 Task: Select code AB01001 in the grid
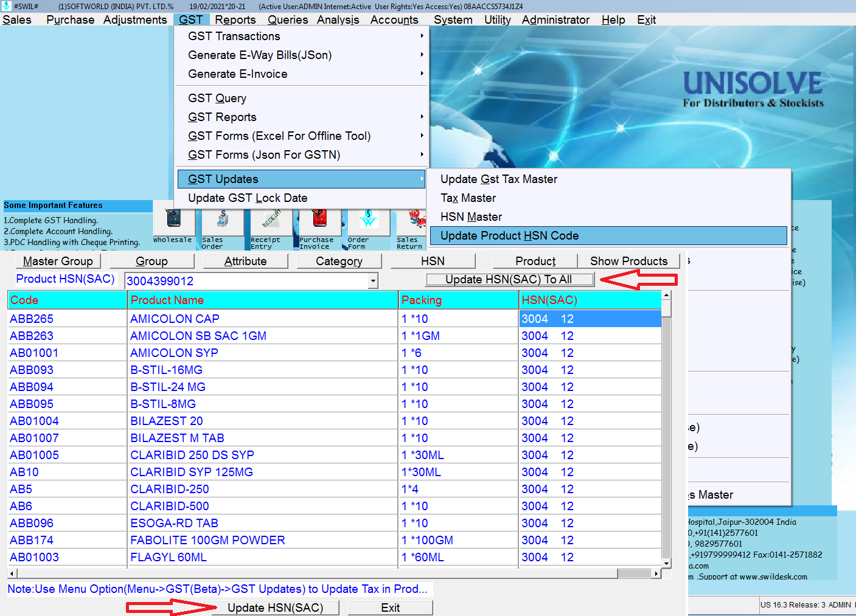[x=67, y=353]
